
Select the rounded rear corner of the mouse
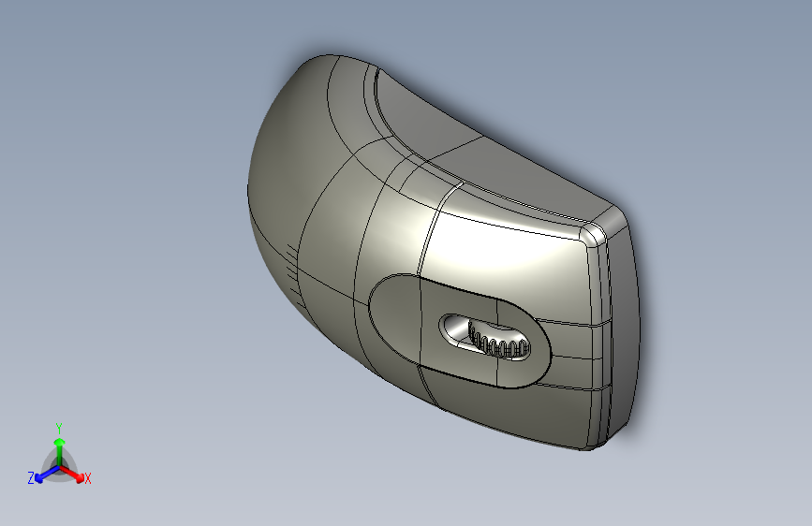pos(593,235)
